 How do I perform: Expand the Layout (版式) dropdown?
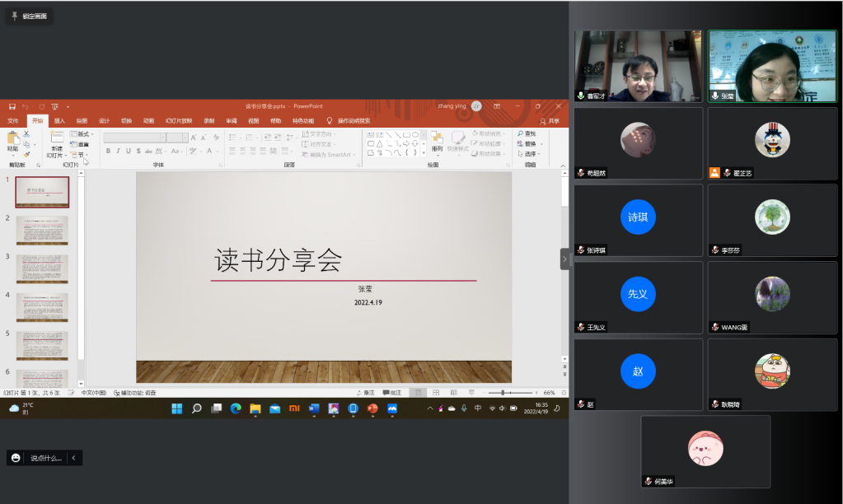(x=82, y=133)
